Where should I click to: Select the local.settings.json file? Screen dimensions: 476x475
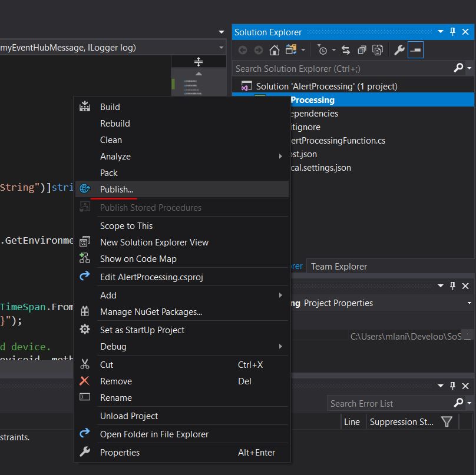[320, 167]
